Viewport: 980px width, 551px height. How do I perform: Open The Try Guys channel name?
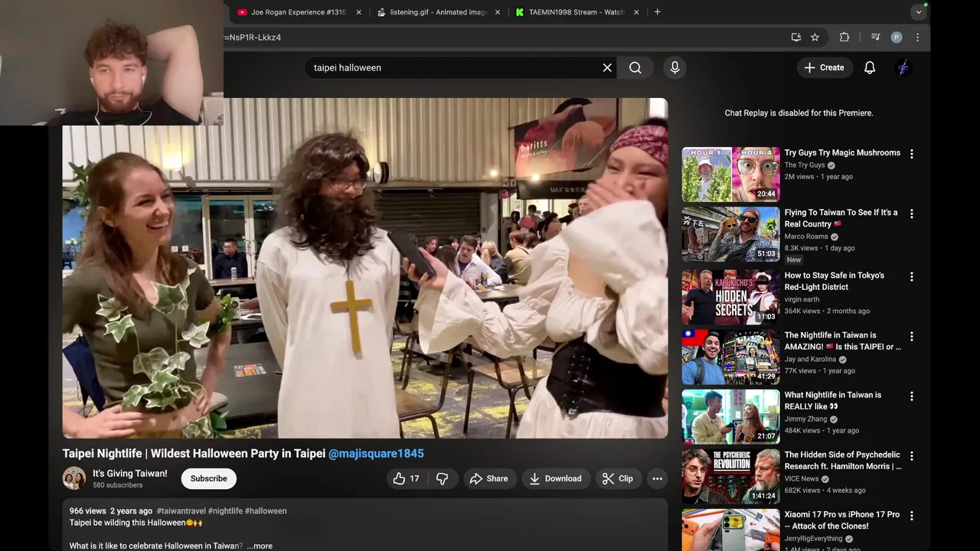[x=805, y=165]
